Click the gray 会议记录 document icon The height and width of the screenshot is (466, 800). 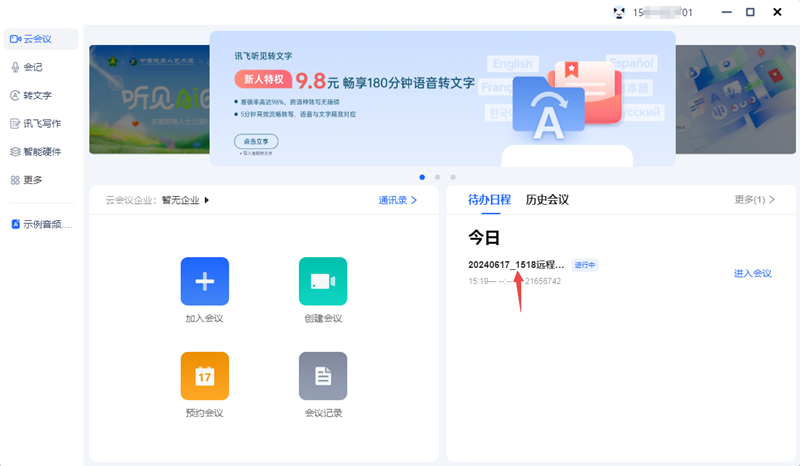pos(323,376)
